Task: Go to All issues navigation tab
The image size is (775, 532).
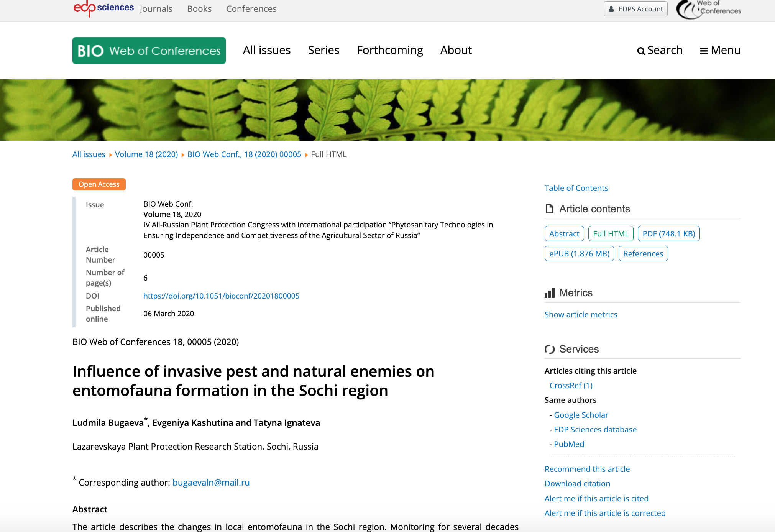Action: pyautogui.click(x=267, y=50)
